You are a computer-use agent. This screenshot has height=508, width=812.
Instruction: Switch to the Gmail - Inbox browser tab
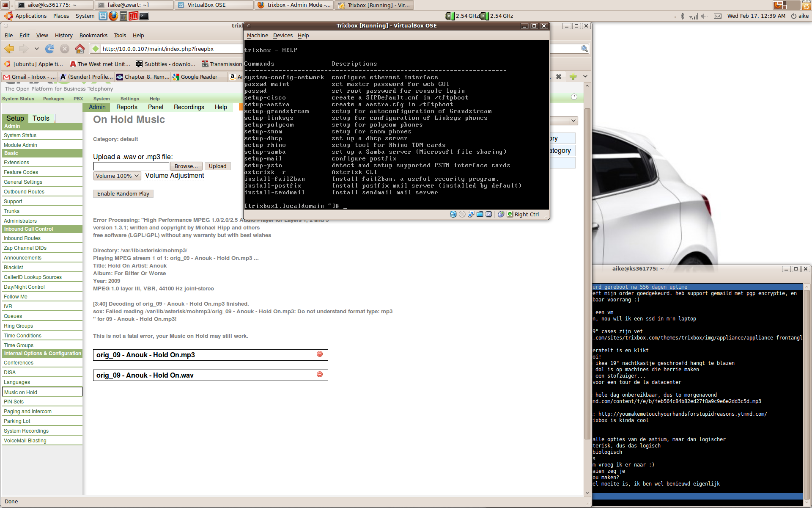tap(30, 77)
